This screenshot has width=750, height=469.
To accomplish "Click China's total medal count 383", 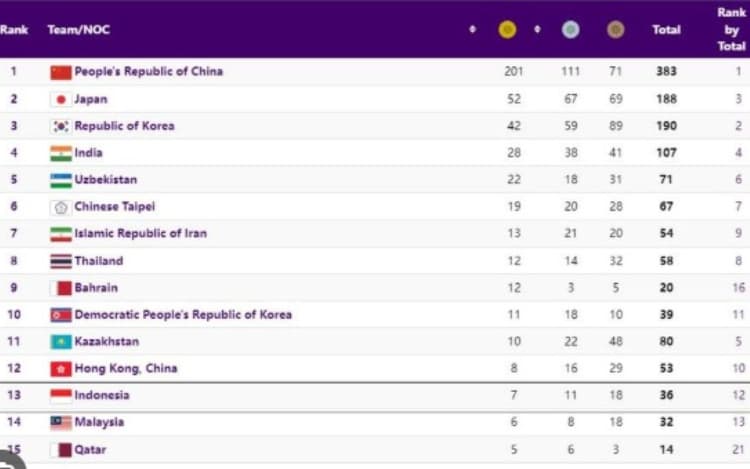I will coord(666,72).
